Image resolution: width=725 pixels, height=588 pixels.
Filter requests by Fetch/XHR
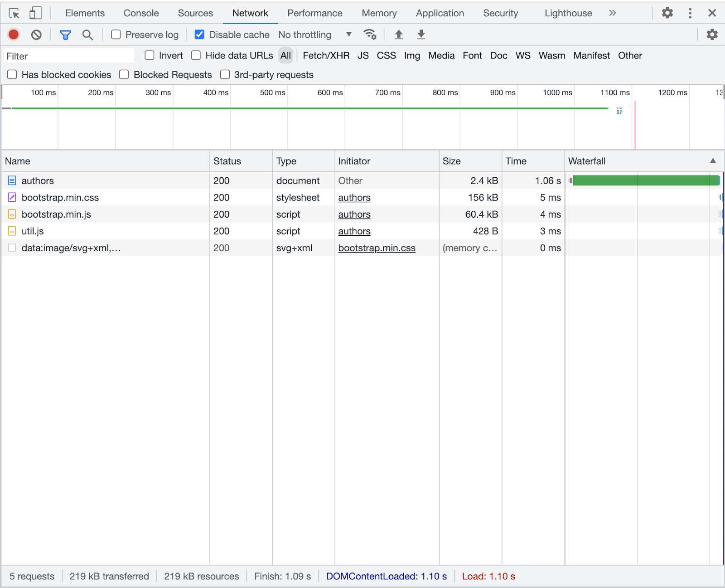tap(326, 55)
